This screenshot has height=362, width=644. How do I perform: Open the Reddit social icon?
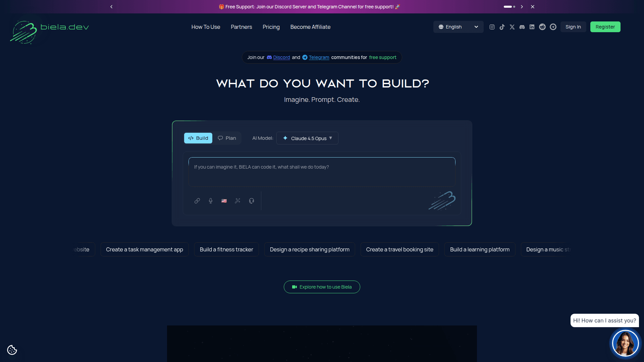point(542,27)
